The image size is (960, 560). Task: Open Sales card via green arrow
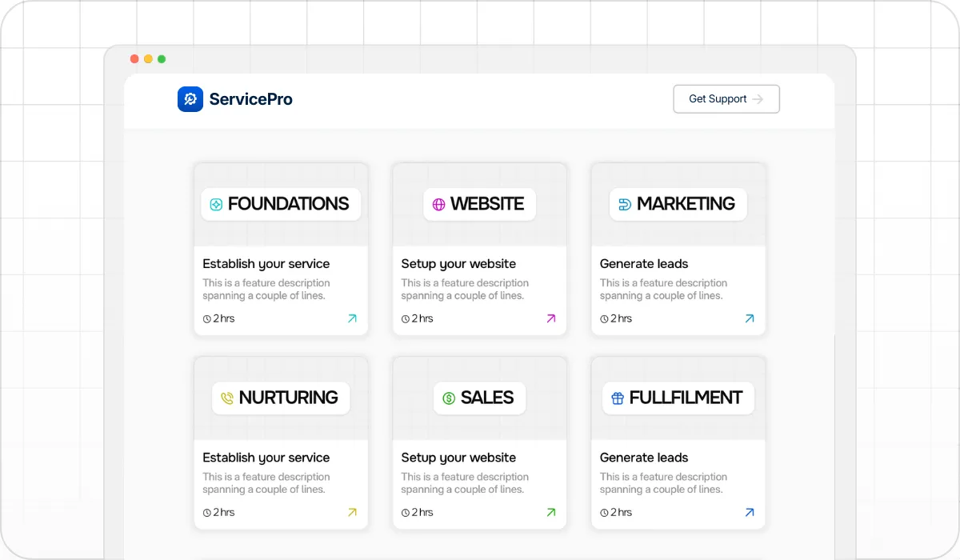pos(550,512)
